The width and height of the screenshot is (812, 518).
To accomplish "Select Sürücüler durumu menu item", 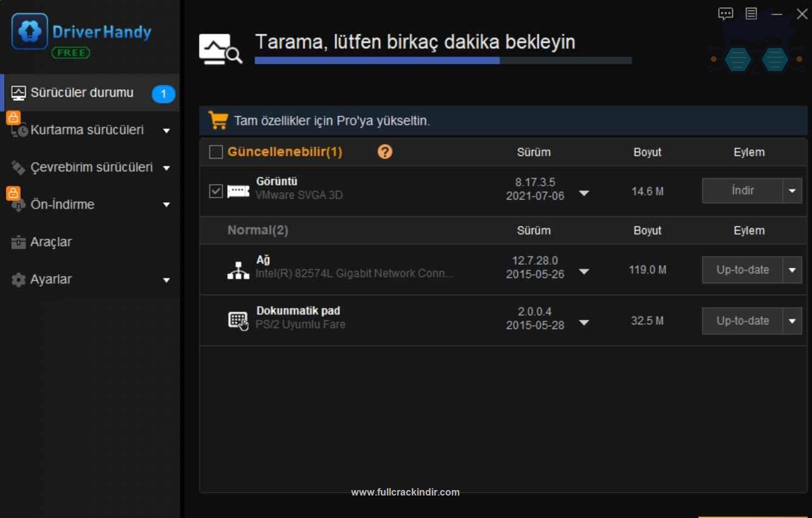I will click(x=90, y=93).
